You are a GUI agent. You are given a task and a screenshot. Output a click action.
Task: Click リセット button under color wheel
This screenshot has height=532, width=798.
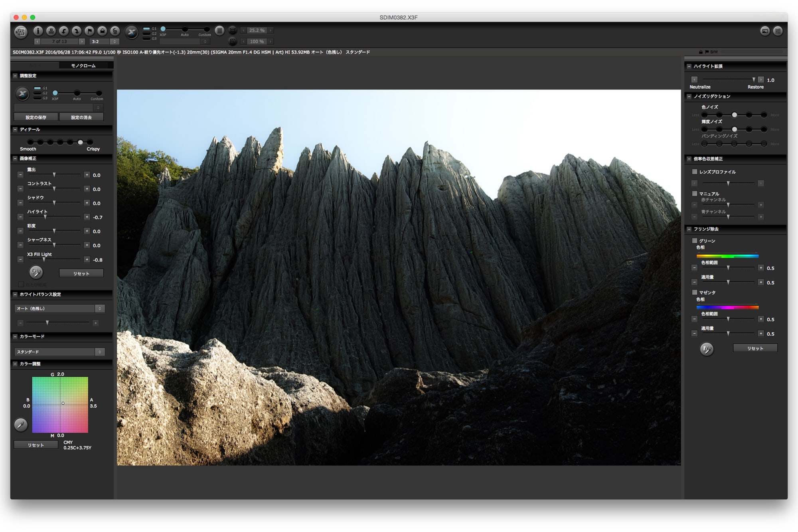(x=36, y=445)
